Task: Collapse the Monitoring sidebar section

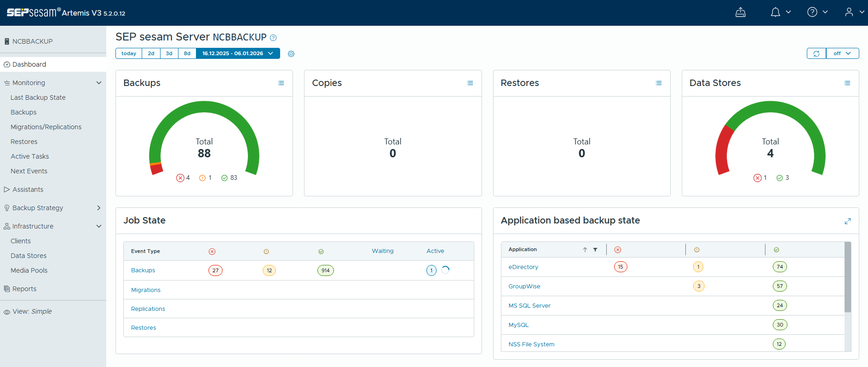Action: (x=98, y=83)
